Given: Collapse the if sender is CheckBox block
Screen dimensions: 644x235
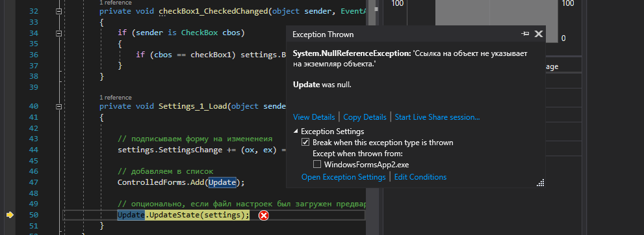Looking at the screenshot, I should [58, 33].
